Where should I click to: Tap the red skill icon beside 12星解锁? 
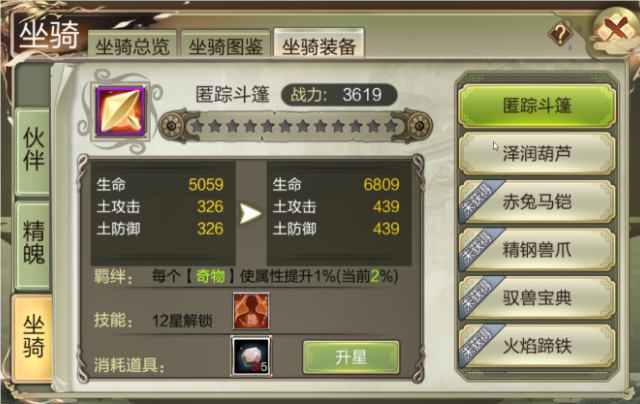[251, 311]
